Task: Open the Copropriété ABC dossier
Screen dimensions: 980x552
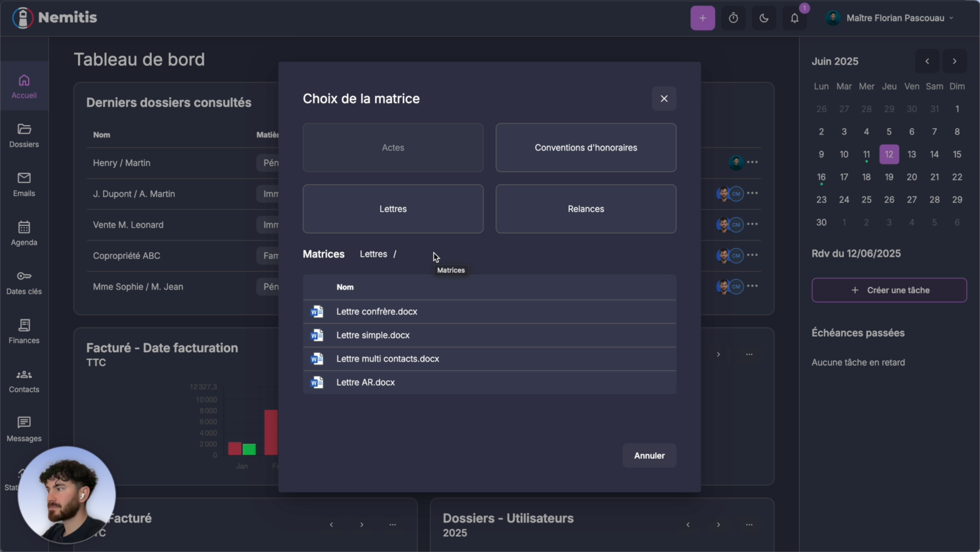Action: 126,255
